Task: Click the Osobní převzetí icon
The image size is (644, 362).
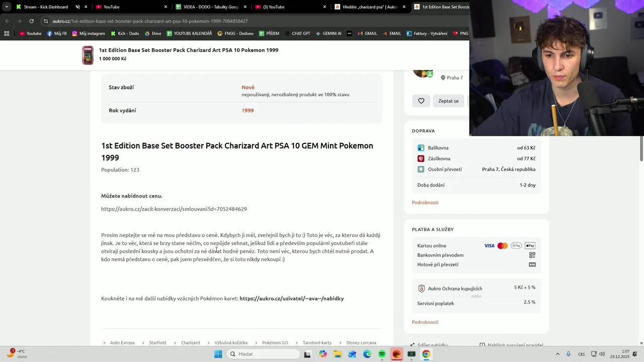Action: (x=421, y=169)
